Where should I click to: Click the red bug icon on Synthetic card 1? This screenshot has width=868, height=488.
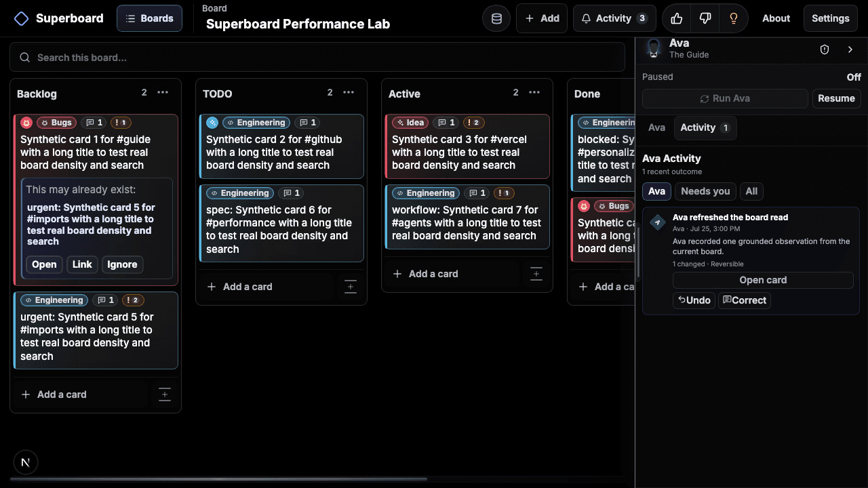coord(26,123)
